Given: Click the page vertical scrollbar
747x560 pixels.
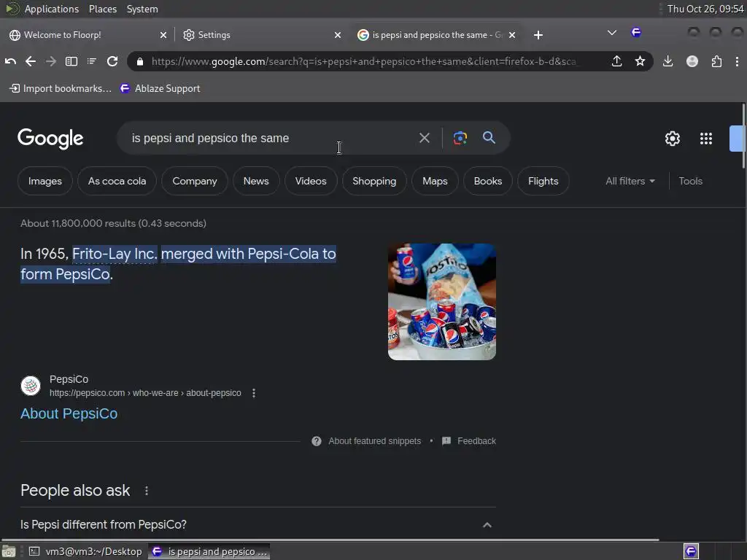Looking at the screenshot, I should (x=743, y=137).
